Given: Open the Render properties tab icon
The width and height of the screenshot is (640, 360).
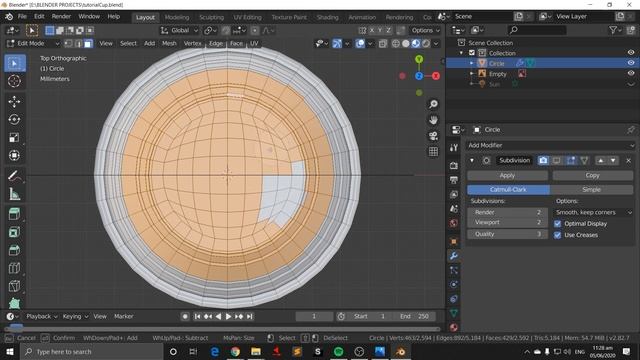Looking at the screenshot, I should coord(453,166).
